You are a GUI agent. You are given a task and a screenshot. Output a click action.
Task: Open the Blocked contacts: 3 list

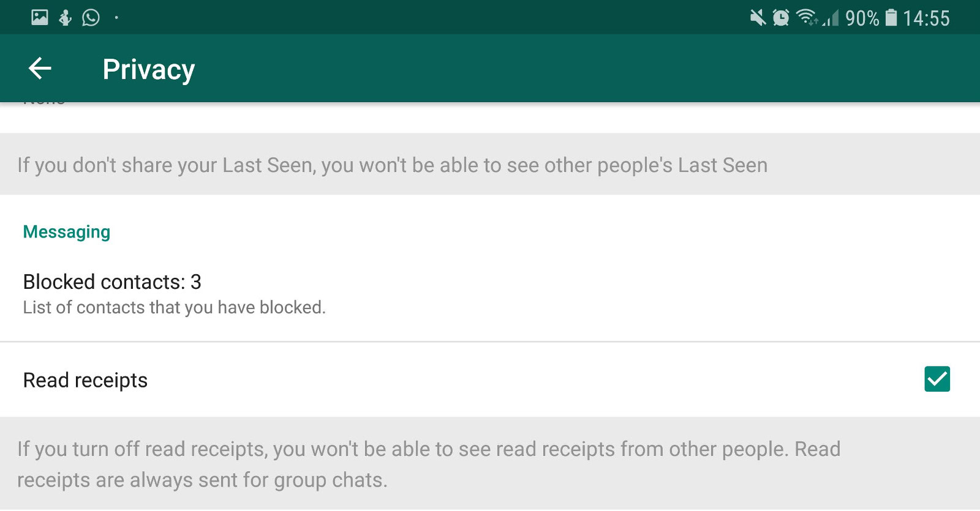click(112, 282)
